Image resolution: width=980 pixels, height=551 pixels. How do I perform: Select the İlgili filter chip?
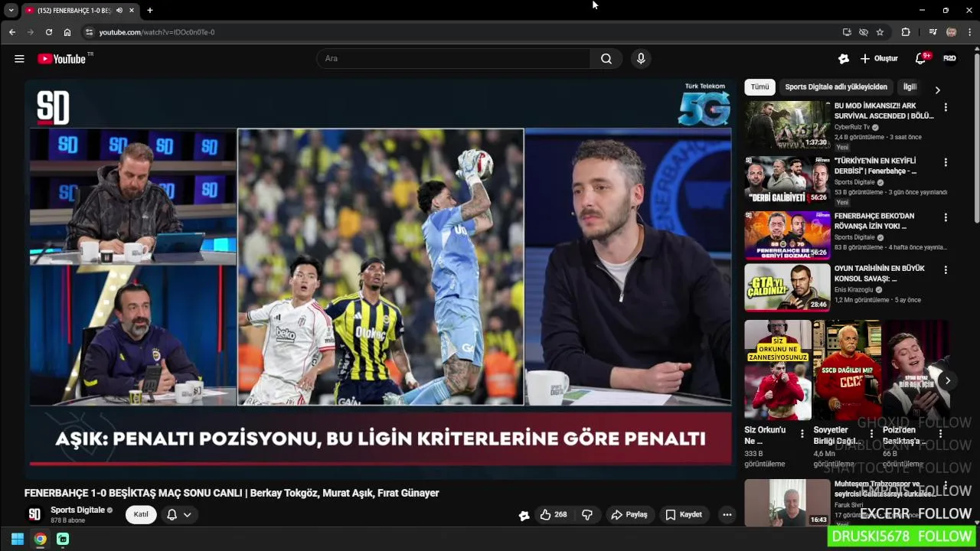click(x=910, y=87)
